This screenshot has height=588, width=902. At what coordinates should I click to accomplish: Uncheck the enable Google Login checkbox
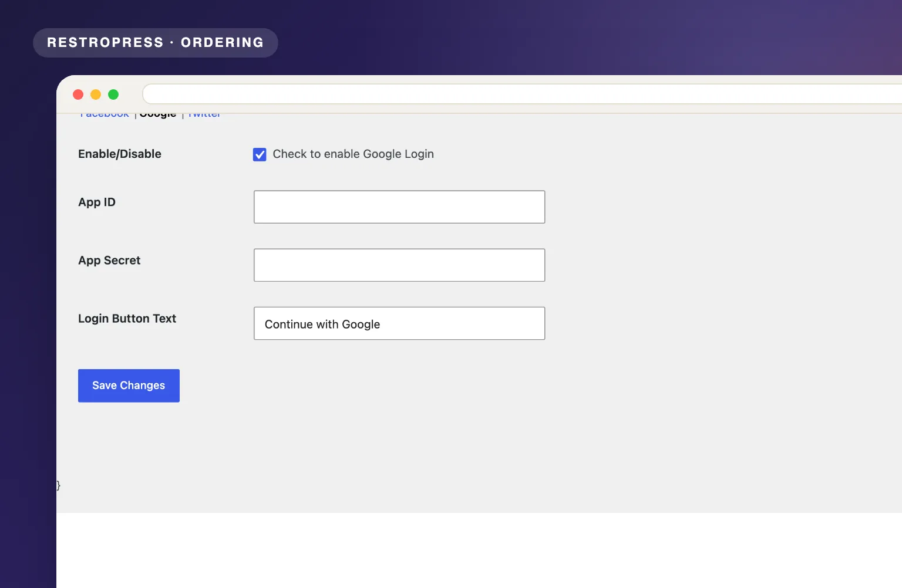[x=260, y=154]
